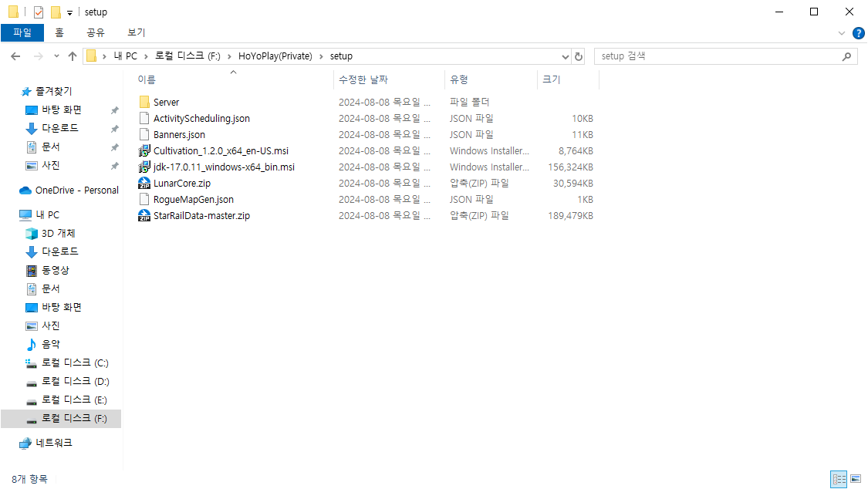The width and height of the screenshot is (868, 489).
Task: Open the Server folder icon
Action: click(x=144, y=102)
